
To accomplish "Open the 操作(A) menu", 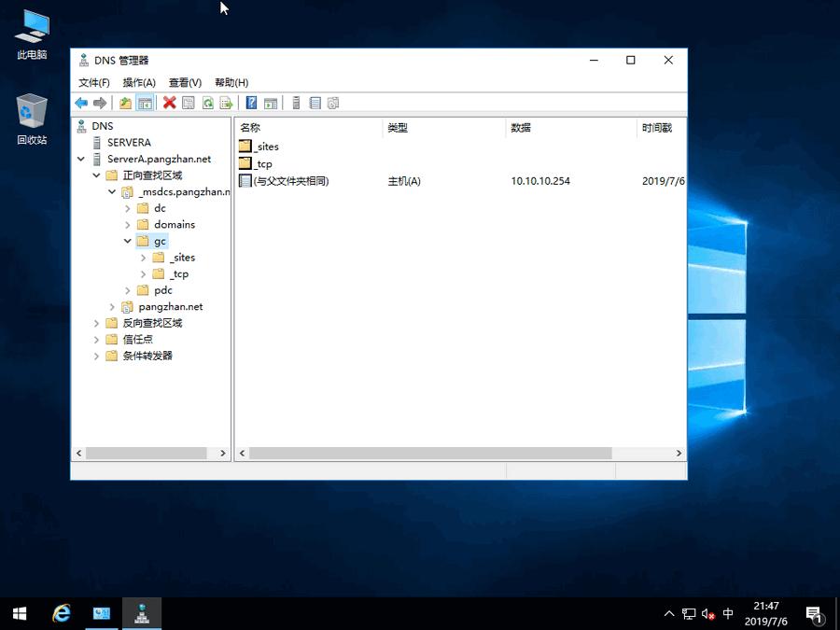I will click(x=140, y=82).
